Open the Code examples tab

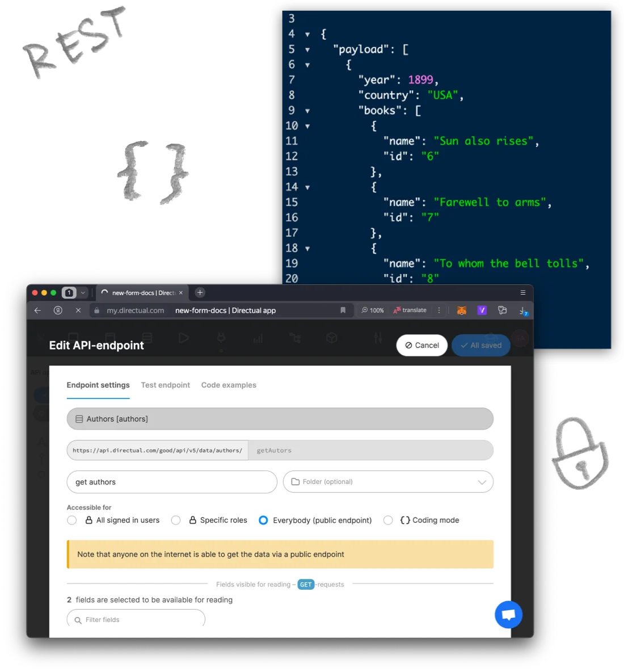click(x=229, y=385)
